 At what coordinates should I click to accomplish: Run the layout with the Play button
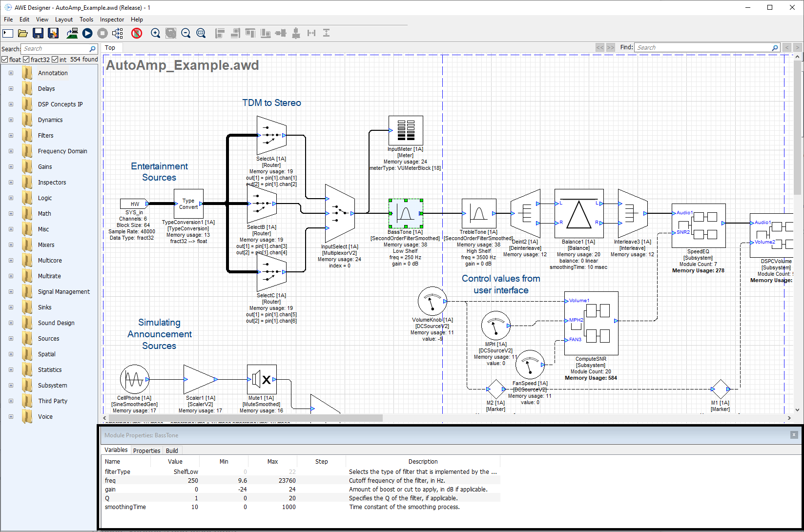(x=88, y=33)
